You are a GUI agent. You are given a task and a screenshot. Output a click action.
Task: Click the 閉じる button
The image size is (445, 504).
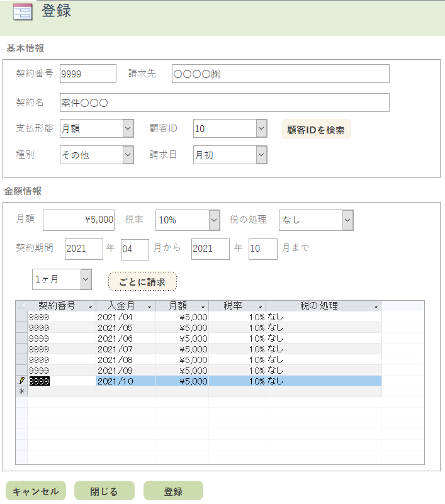coord(104,491)
